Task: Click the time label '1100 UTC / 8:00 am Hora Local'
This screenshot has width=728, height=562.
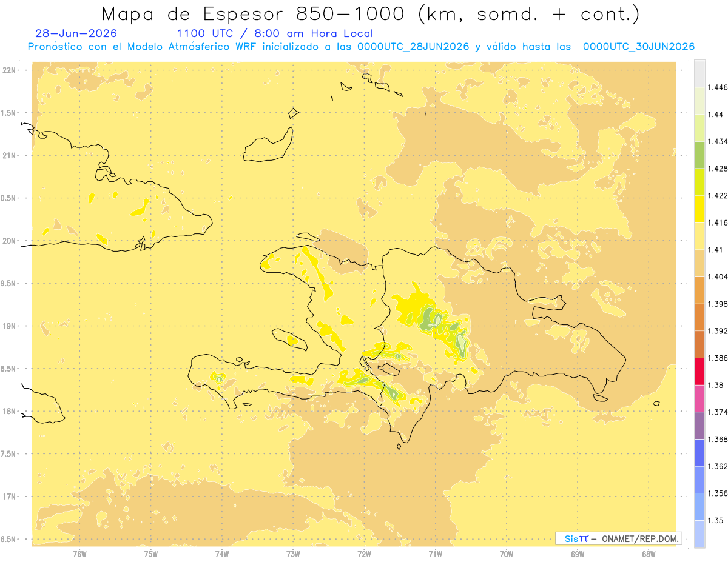Action: click(x=275, y=33)
